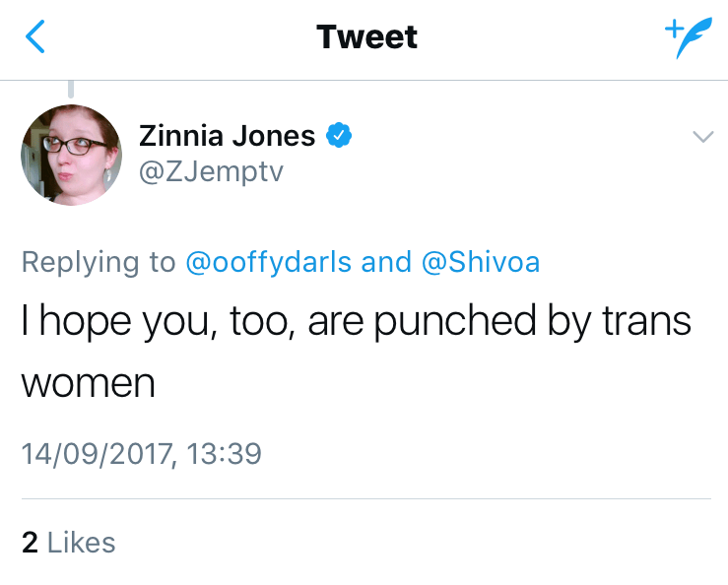Open the @Shivoa profile mention

point(481,262)
